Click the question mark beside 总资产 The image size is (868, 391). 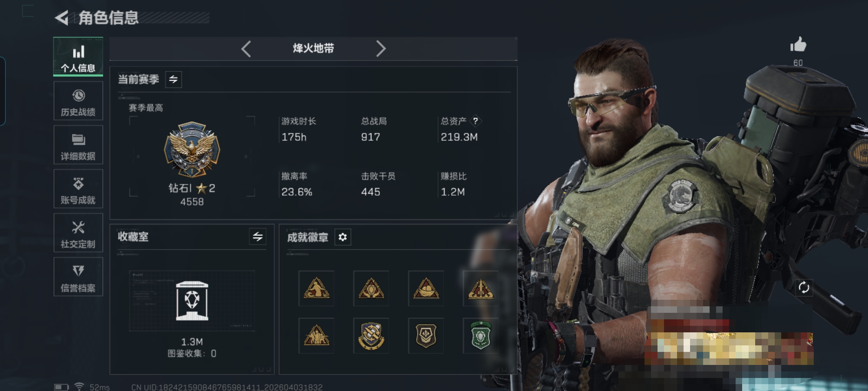pyautogui.click(x=475, y=121)
